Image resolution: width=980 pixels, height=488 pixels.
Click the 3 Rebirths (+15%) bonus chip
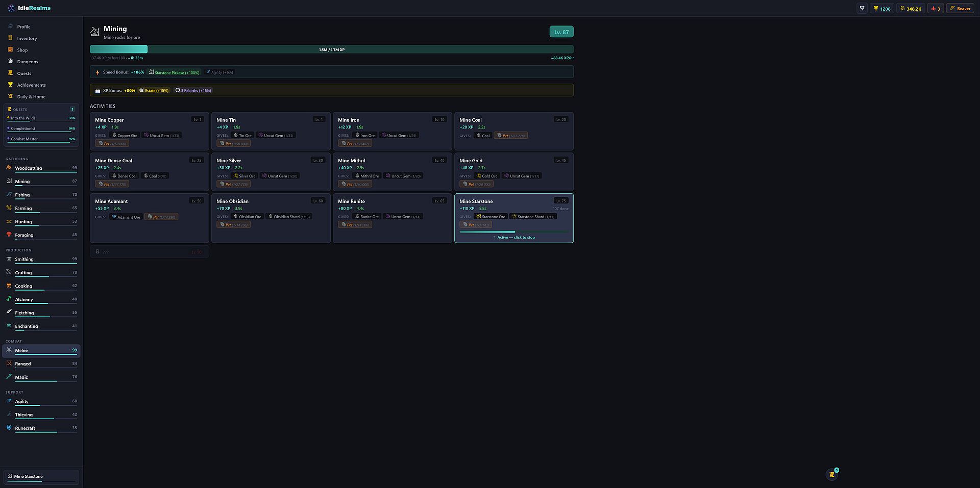coord(193,90)
